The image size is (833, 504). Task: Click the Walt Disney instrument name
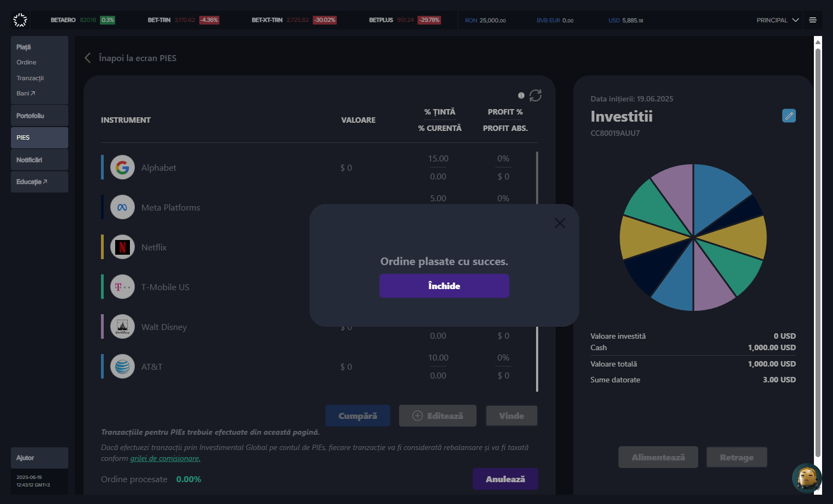point(164,327)
